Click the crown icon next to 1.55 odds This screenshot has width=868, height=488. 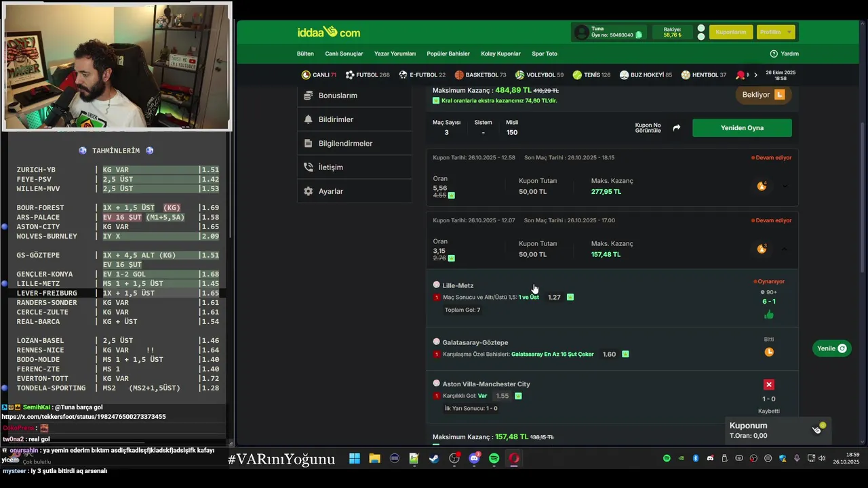tap(518, 396)
